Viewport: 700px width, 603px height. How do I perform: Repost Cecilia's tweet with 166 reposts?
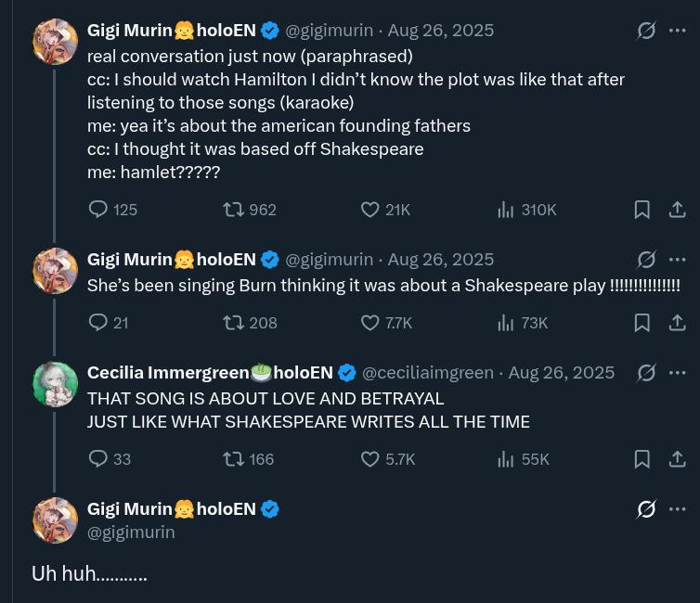click(x=234, y=458)
